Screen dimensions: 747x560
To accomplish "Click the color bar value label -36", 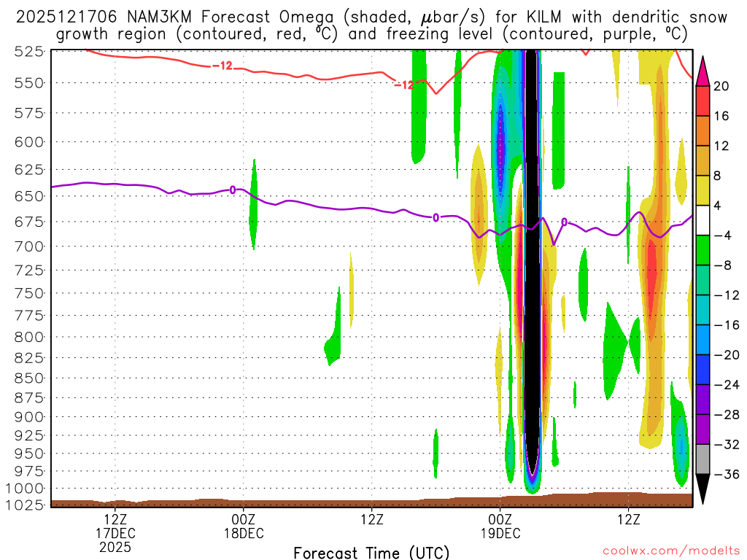I will click(727, 474).
